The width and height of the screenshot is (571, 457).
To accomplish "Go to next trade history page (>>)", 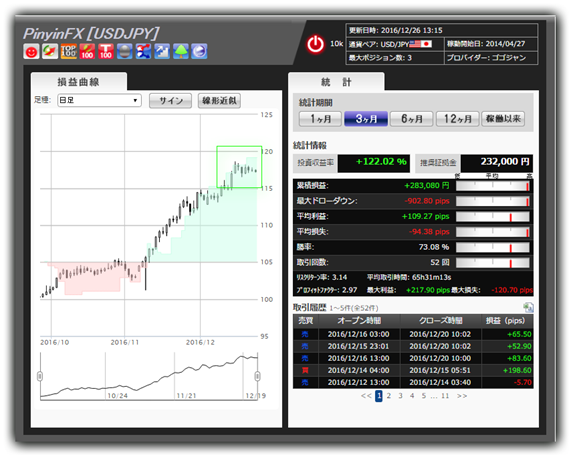I will click(x=462, y=396).
